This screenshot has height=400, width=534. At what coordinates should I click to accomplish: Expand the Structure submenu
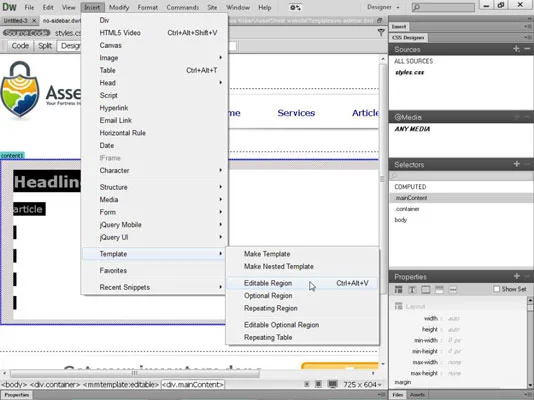(155, 187)
